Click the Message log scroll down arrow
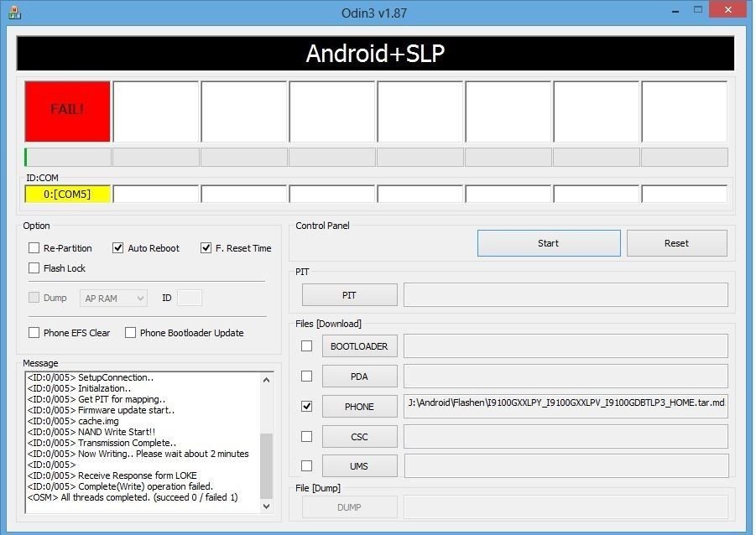756x535 pixels. (266, 506)
